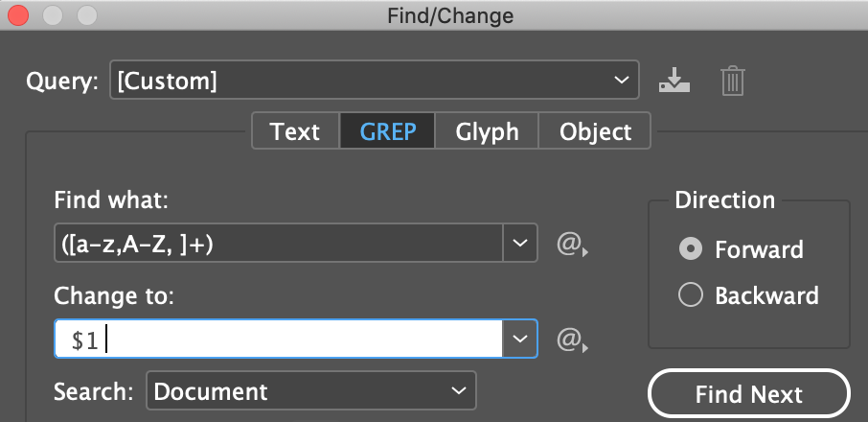Expand the Query dropdown
This screenshot has height=422, width=868.
coord(620,82)
